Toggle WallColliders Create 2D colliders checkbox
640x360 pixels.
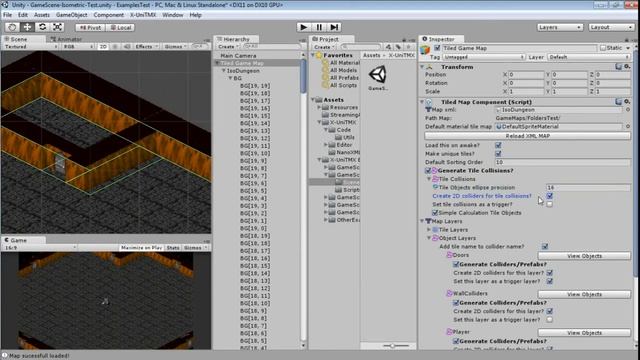point(549,311)
